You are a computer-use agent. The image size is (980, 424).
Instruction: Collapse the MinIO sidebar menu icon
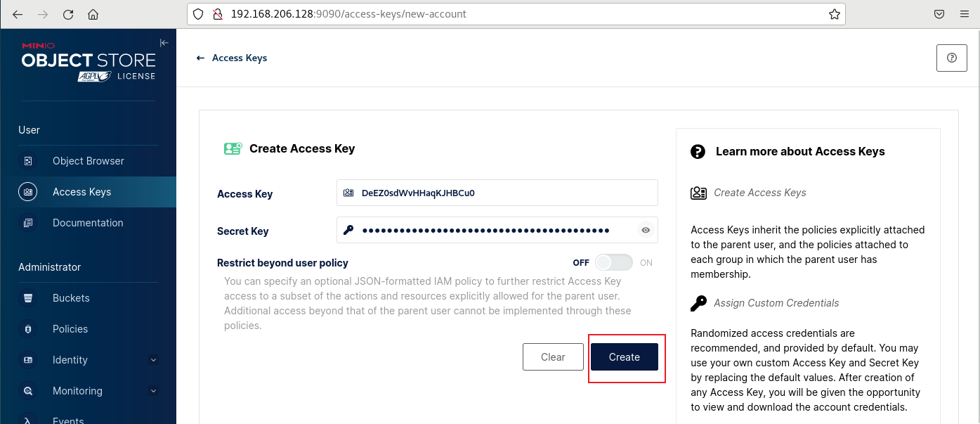[164, 43]
